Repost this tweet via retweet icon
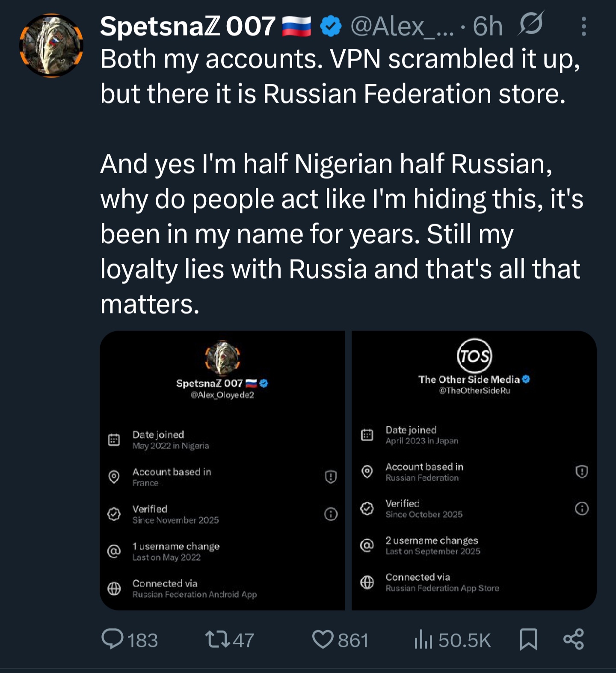This screenshot has height=673, width=616. (x=217, y=640)
